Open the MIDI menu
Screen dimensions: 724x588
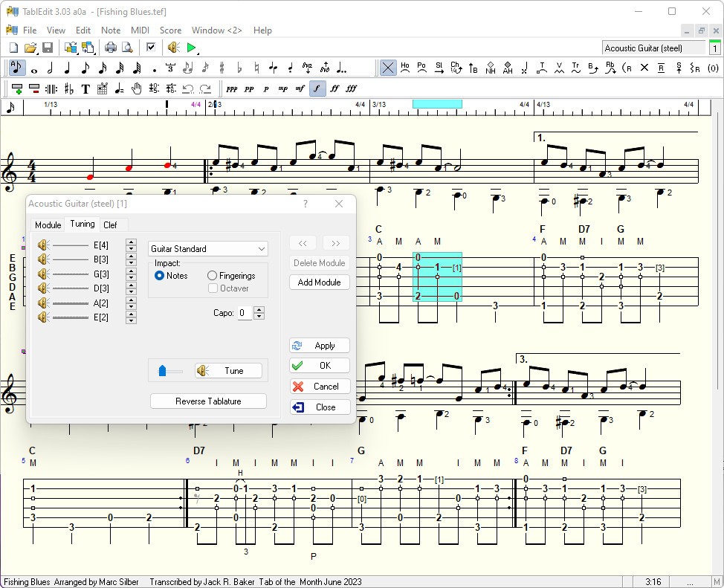[x=140, y=30]
